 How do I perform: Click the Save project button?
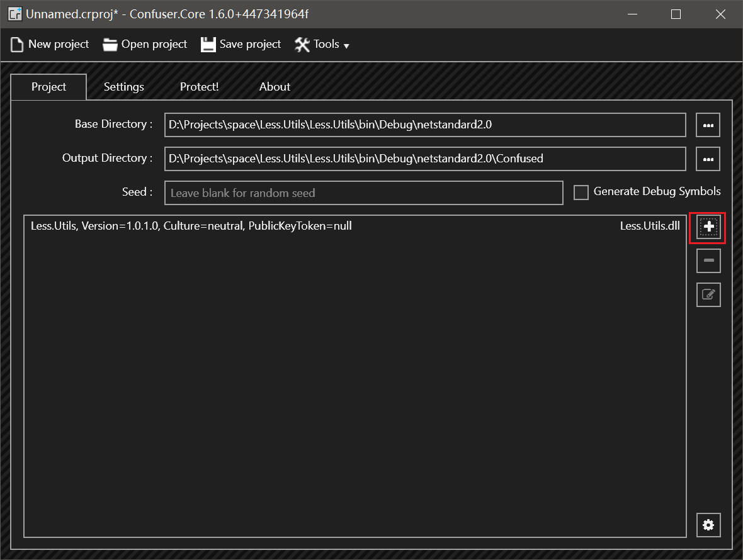tap(241, 45)
